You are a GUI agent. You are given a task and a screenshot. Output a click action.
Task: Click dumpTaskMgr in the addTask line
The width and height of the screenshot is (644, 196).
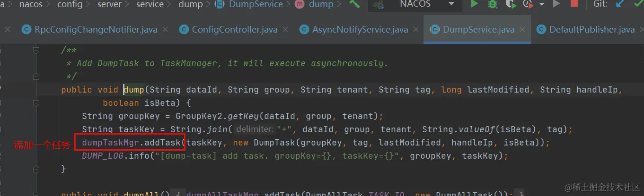pyautogui.click(x=111, y=143)
